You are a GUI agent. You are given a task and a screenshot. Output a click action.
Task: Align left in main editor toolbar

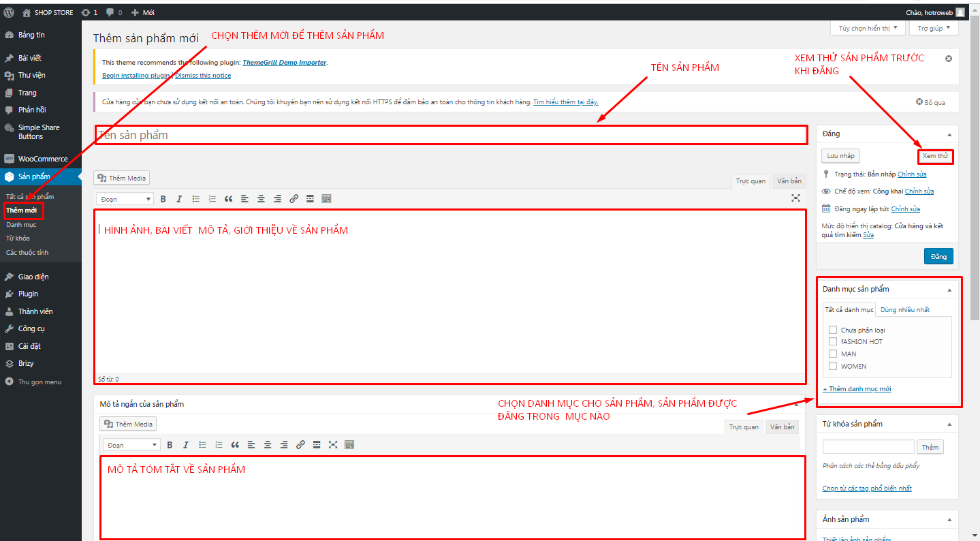point(244,199)
